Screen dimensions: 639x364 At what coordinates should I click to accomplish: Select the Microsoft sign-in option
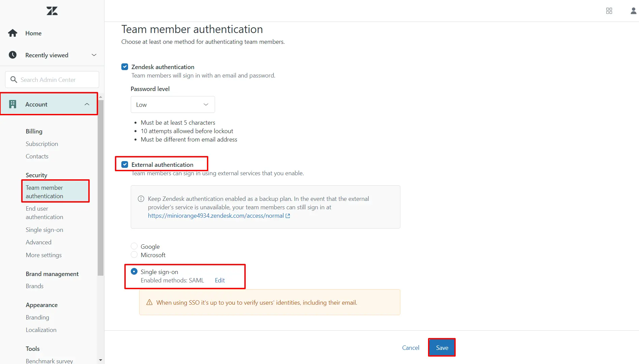click(134, 254)
